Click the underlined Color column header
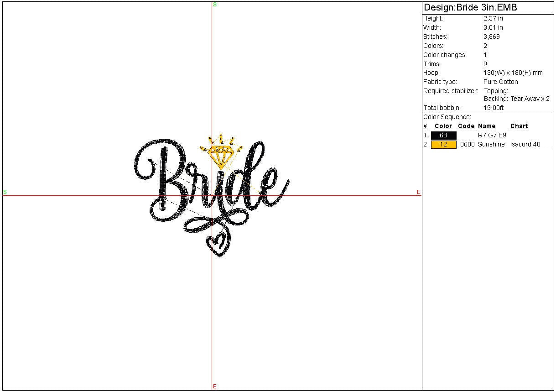556x392 pixels. point(443,126)
